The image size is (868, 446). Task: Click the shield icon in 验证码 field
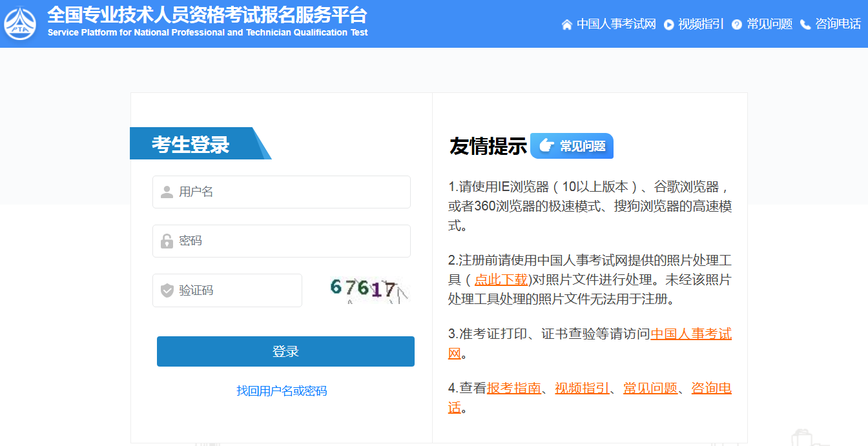(x=167, y=290)
